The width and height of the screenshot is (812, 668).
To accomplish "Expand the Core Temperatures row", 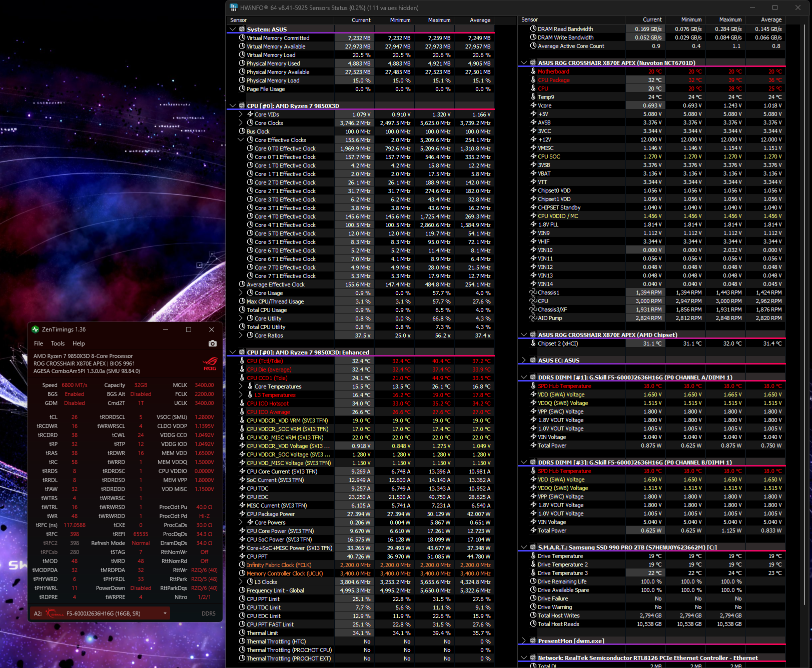I will pos(241,386).
